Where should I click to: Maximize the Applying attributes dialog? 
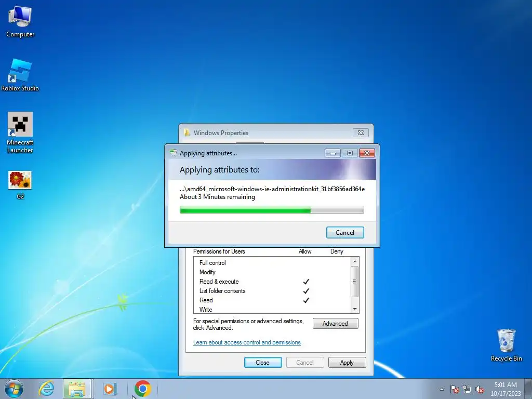pos(350,153)
